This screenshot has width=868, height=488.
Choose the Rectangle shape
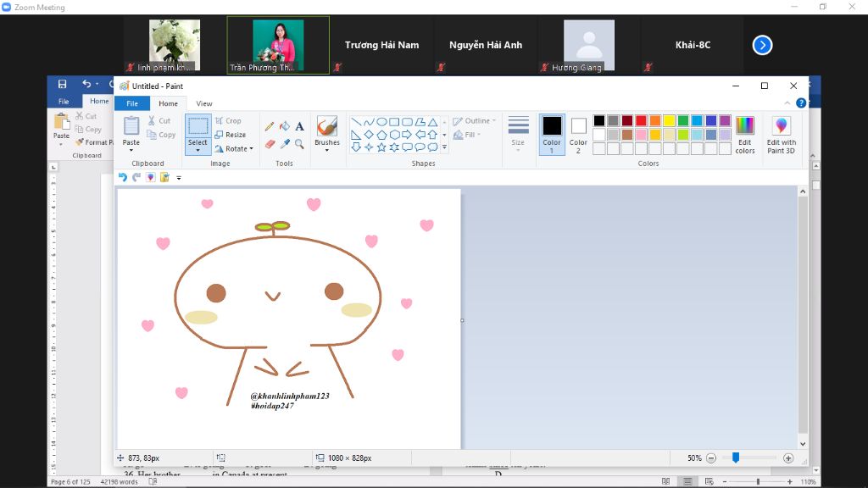[394, 122]
